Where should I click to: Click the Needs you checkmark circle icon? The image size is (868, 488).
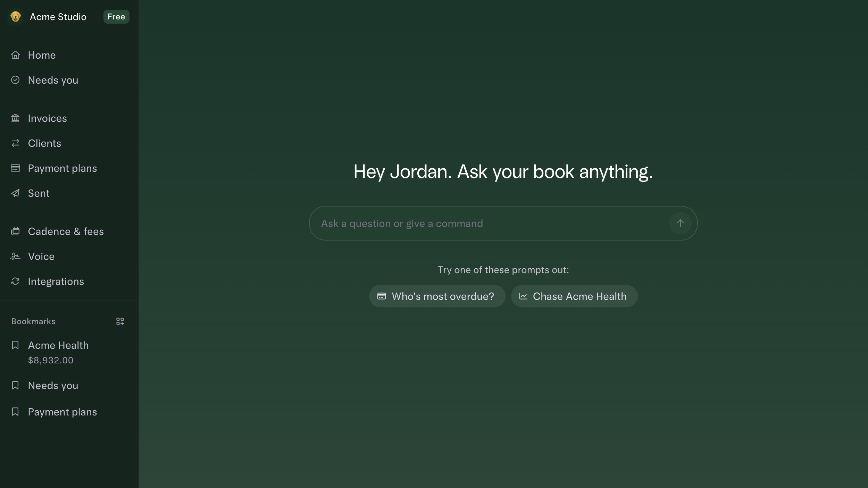[15, 80]
